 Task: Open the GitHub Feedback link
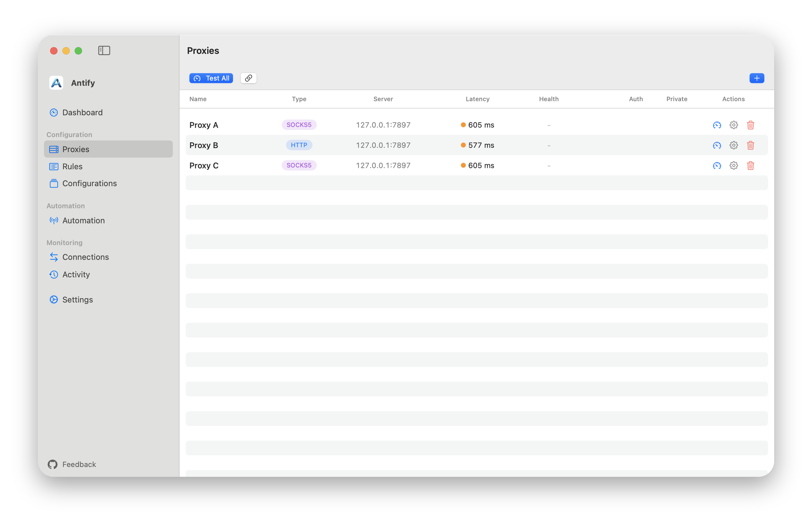point(72,464)
